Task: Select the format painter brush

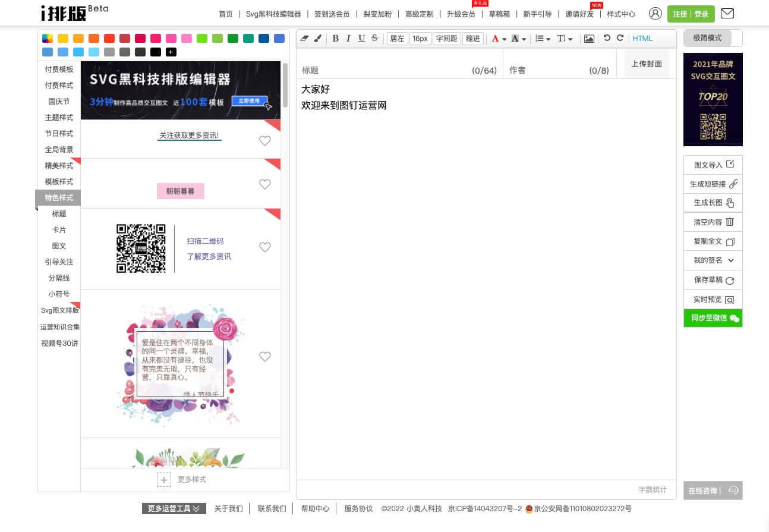Action: click(318, 39)
